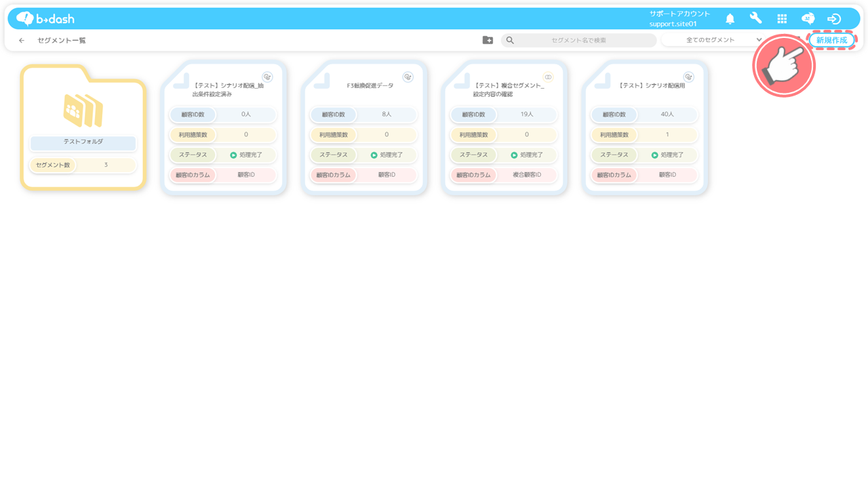Open the 【テスト】シナリオ配信_抽出条件設定済み segment title
Image resolution: width=868 pixels, height=488 pixels.
tap(228, 89)
